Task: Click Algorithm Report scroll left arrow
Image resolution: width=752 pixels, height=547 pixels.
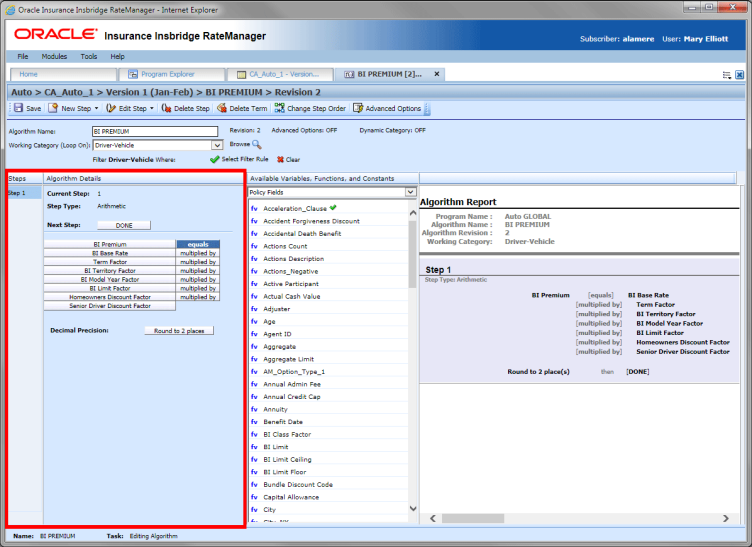Action: click(x=433, y=518)
